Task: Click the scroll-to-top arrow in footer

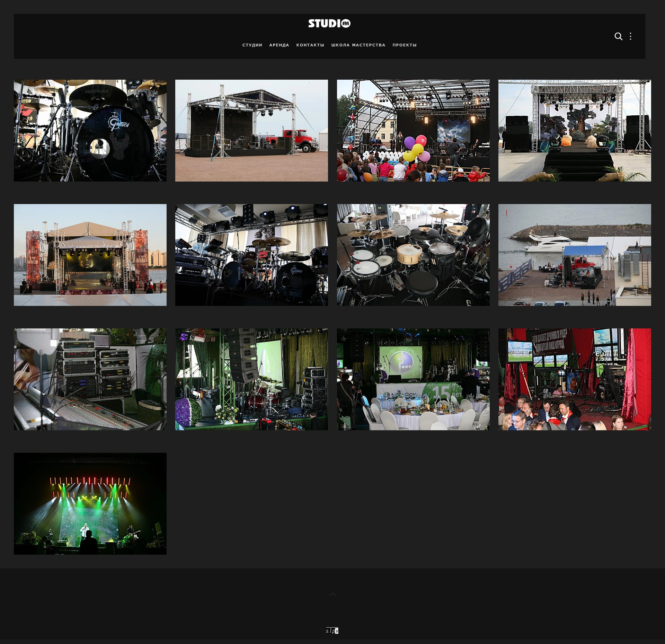Action: pyautogui.click(x=332, y=594)
